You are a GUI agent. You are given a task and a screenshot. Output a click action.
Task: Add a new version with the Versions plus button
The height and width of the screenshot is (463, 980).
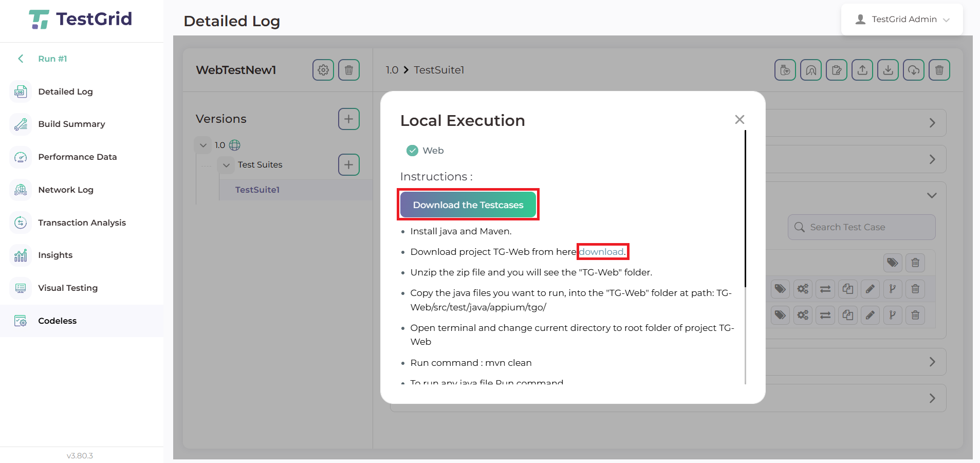(x=349, y=119)
